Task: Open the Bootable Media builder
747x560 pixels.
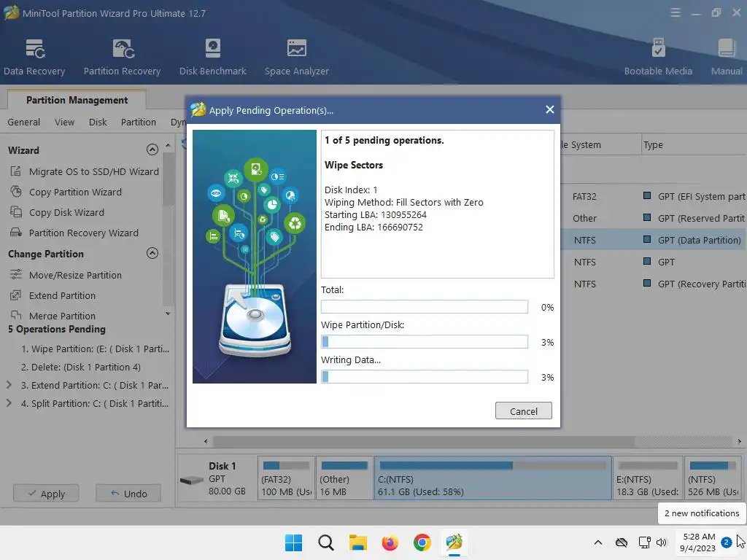Action: point(658,57)
